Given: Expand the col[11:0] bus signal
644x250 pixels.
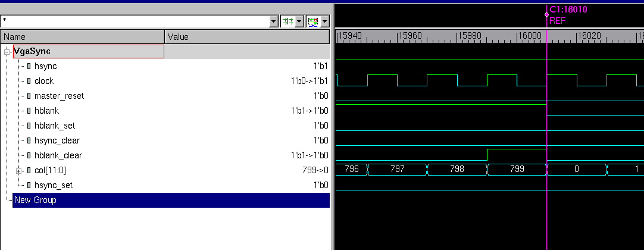Looking at the screenshot, I should (19, 171).
